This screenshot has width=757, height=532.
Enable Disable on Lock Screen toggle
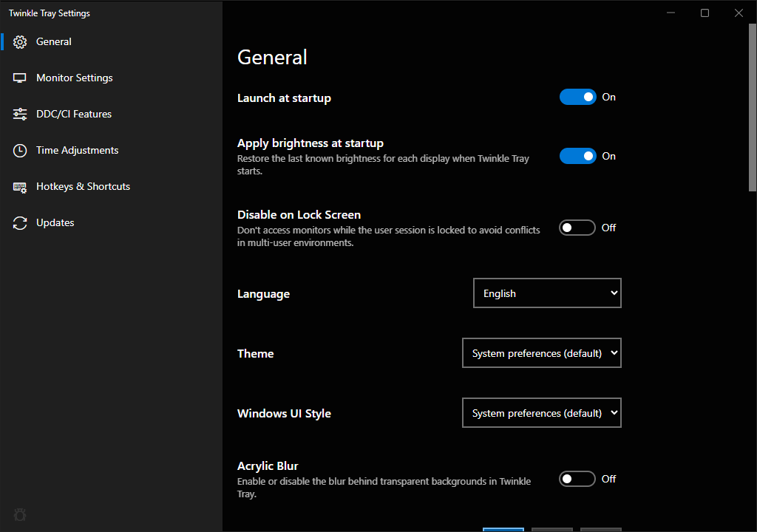point(577,228)
